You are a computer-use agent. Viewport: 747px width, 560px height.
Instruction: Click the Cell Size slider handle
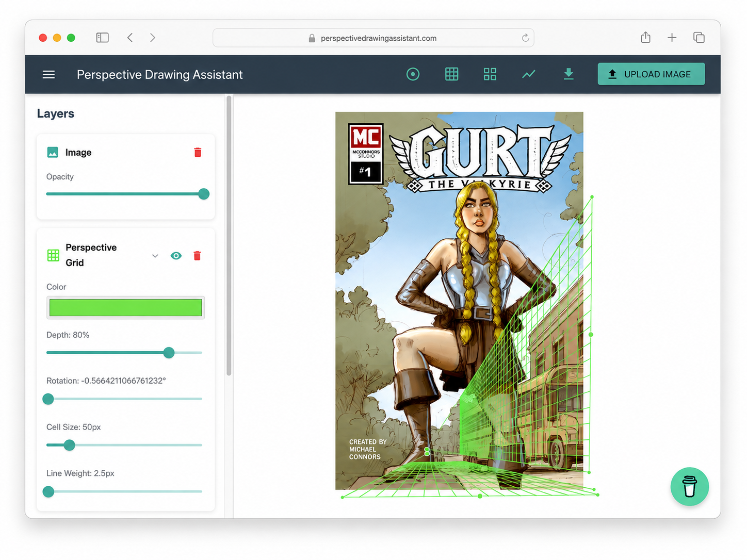(69, 445)
